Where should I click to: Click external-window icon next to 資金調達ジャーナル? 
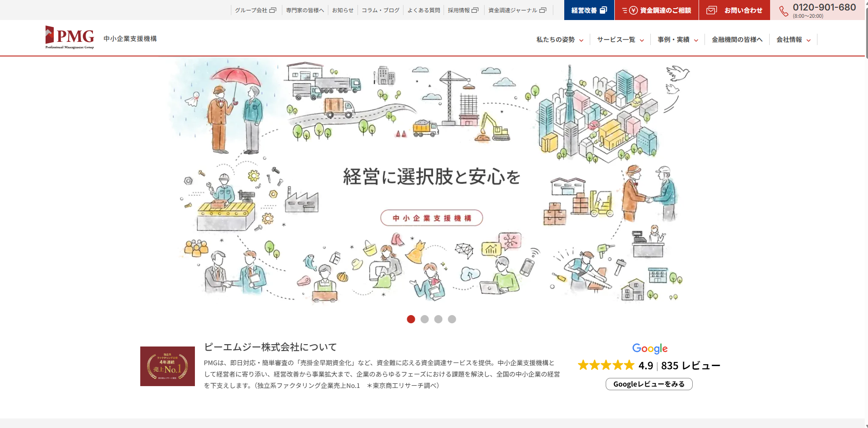[x=543, y=10]
